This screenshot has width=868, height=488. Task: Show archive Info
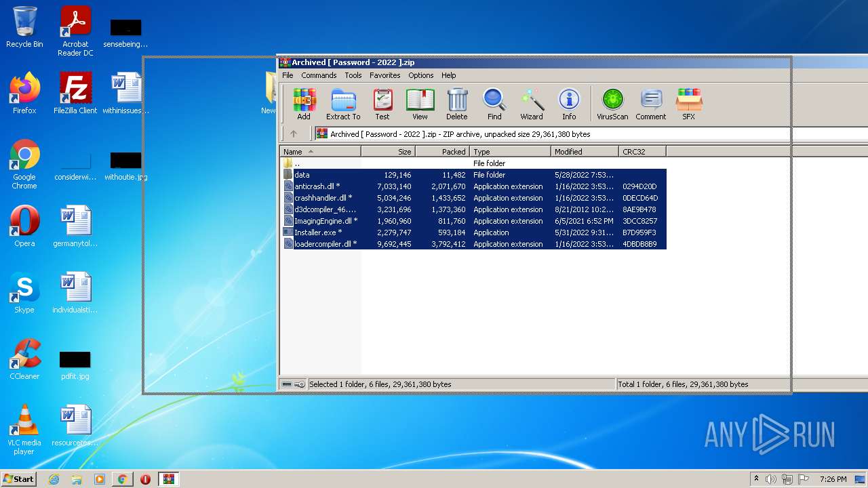pos(569,104)
